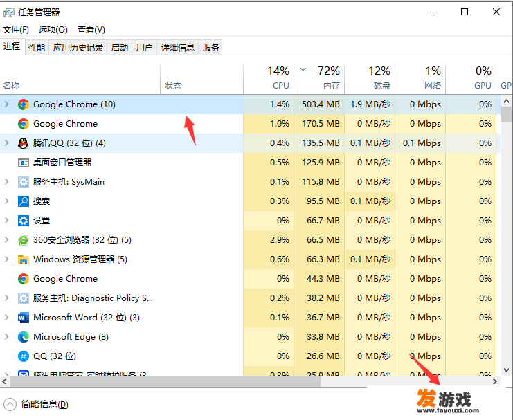Open the 选项(O) menu
Screen dimensions: 513x420
click(x=53, y=30)
